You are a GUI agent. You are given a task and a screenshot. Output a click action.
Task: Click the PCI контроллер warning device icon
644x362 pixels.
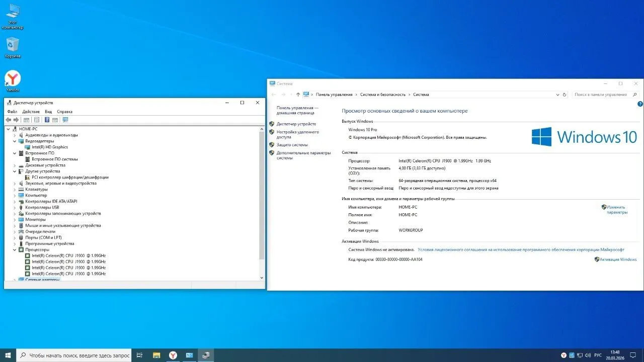pos(28,177)
